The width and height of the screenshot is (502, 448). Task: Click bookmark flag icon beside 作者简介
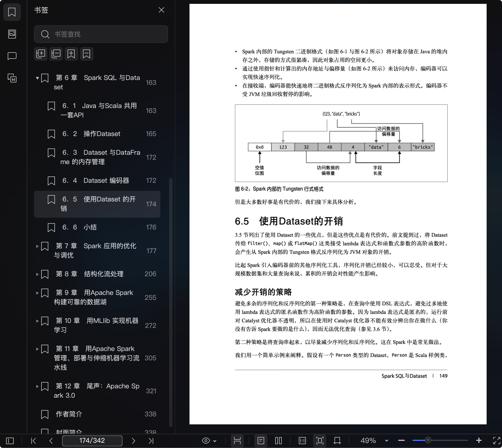coord(45,414)
